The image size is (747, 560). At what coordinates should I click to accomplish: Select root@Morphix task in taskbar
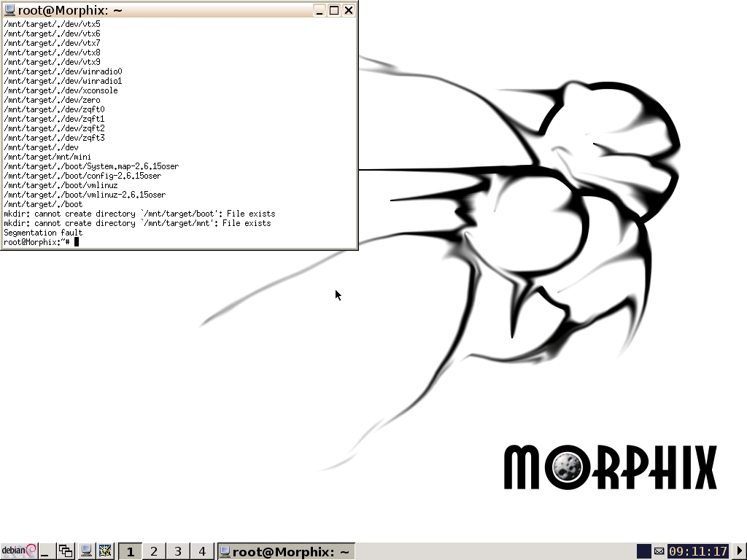tap(286, 551)
